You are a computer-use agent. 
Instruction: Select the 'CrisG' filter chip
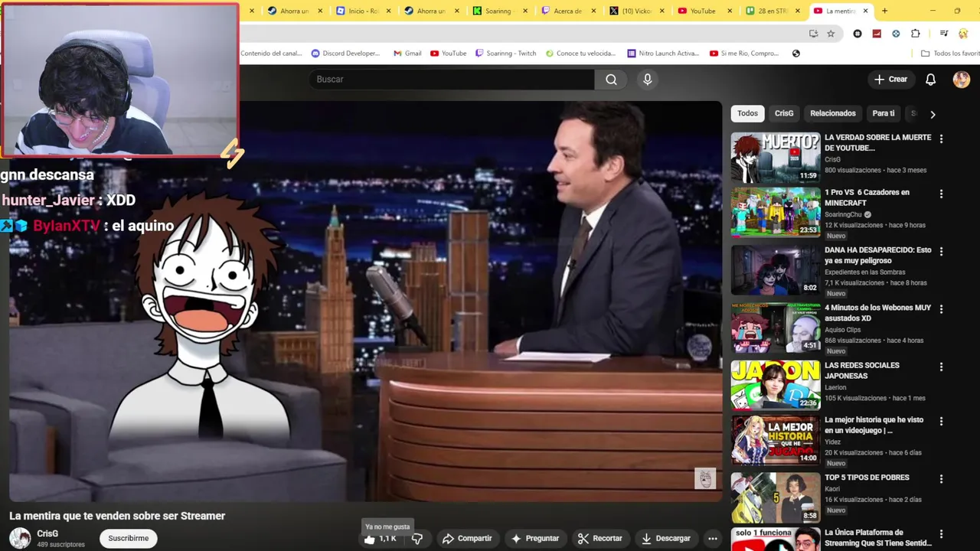tap(784, 113)
